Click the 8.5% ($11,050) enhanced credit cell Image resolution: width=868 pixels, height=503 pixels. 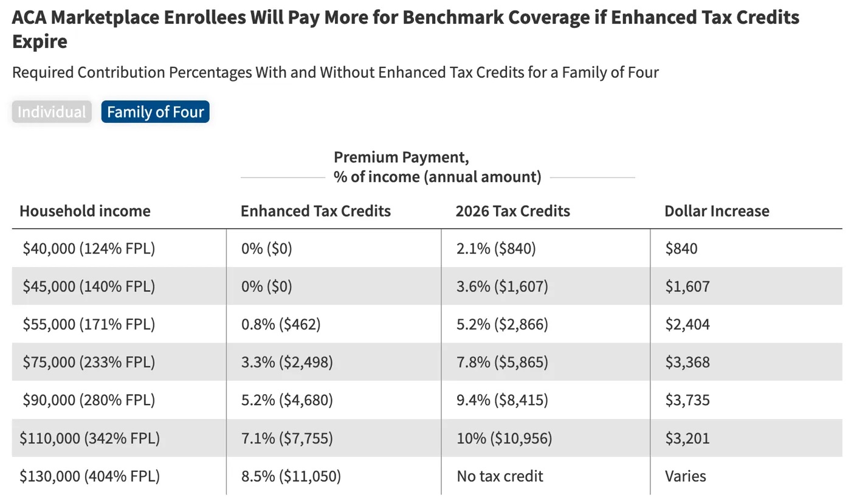point(291,476)
